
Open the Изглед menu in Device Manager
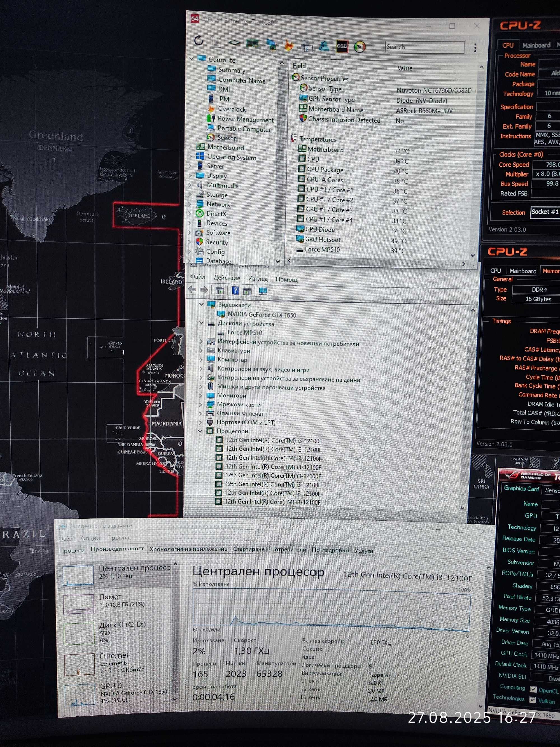pyautogui.click(x=258, y=279)
